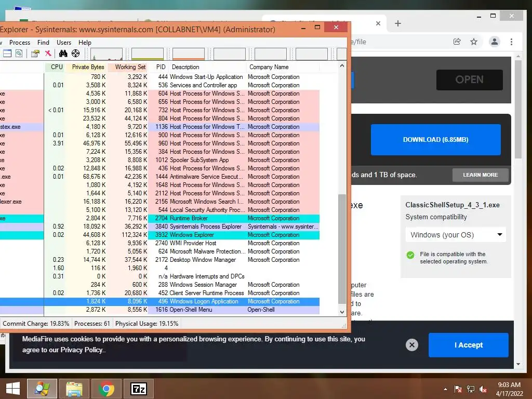Close the active Chrome tab

378,23
